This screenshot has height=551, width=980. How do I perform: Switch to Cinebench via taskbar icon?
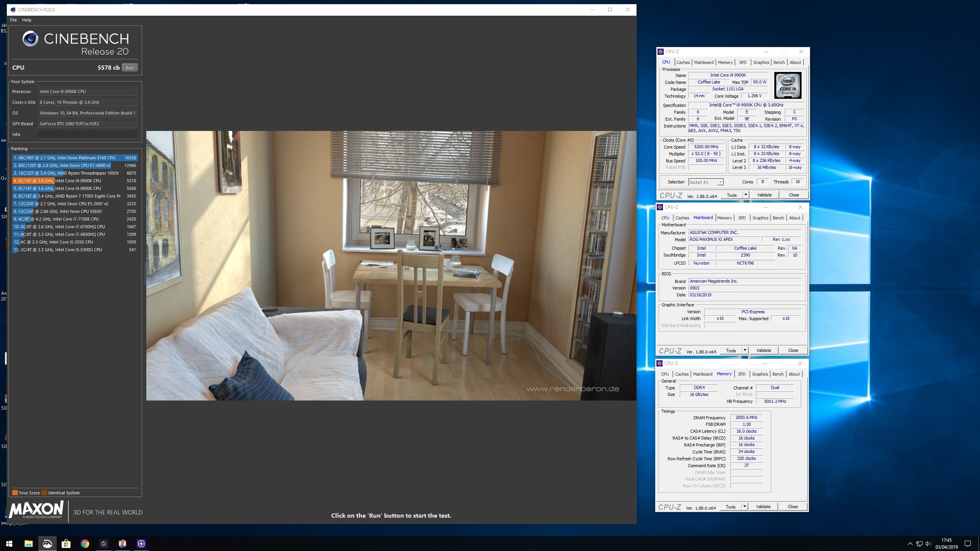104,543
